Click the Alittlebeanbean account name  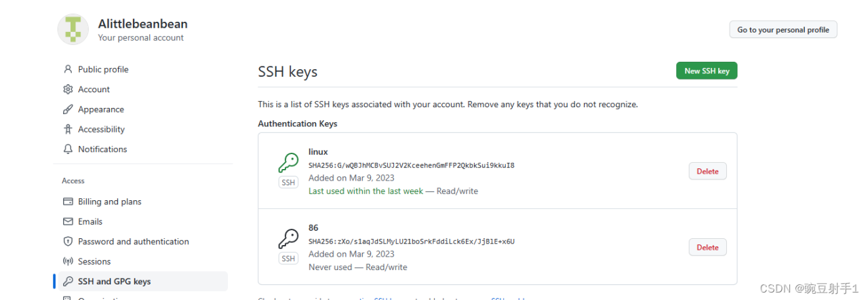(x=142, y=24)
